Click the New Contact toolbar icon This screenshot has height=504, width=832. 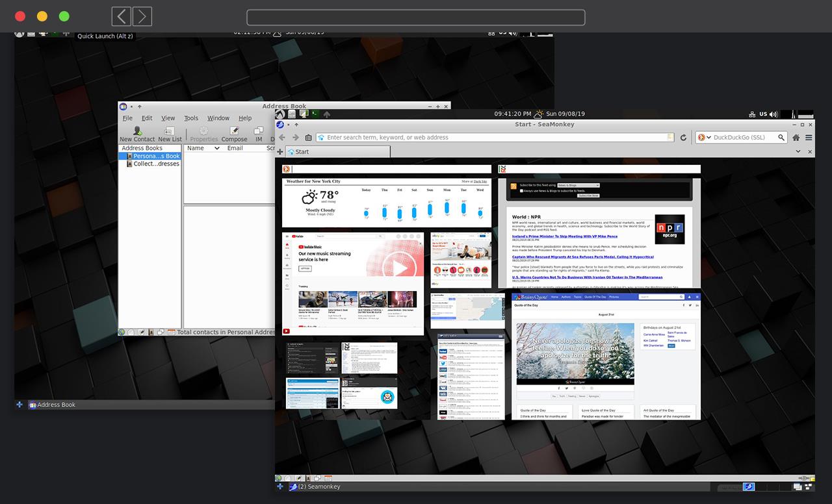pos(137,134)
